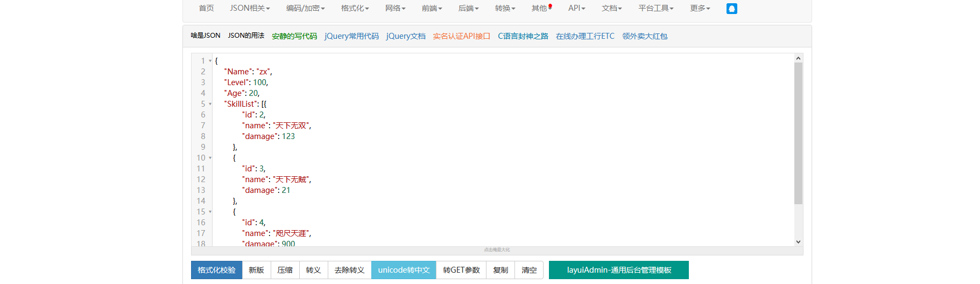Image resolution: width=980 pixels, height=284 pixels.
Task: Click the 格式化校验 button
Action: tap(216, 270)
